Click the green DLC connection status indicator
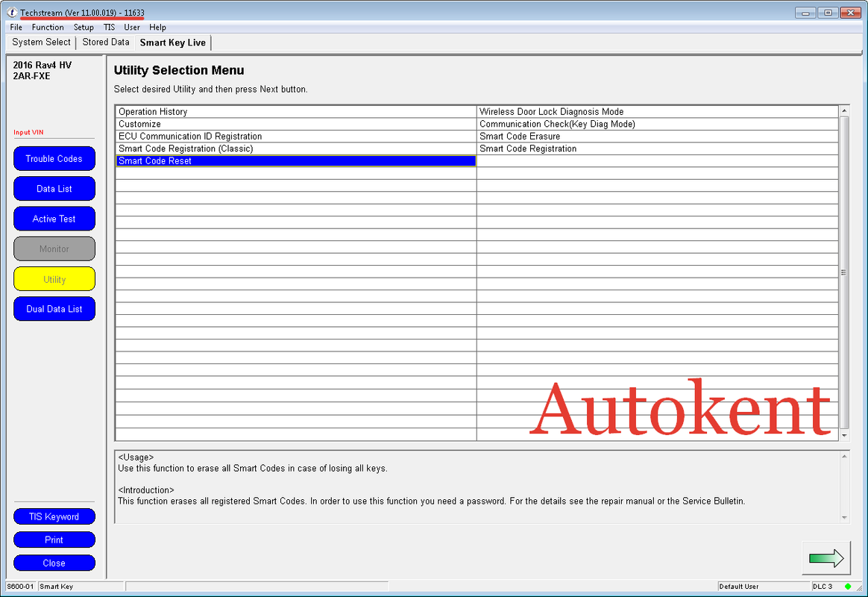This screenshot has width=868, height=597. pos(848,586)
